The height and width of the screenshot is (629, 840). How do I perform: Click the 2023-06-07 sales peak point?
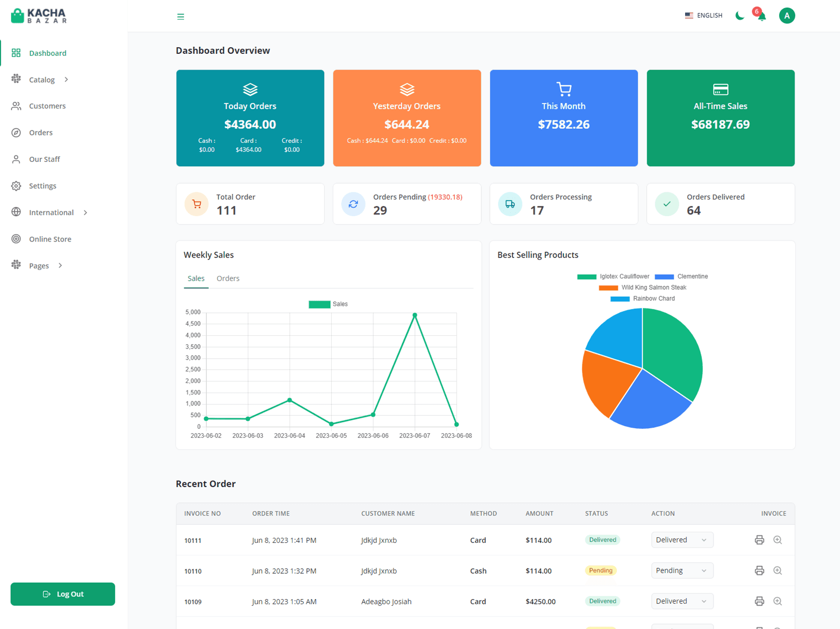[415, 315]
